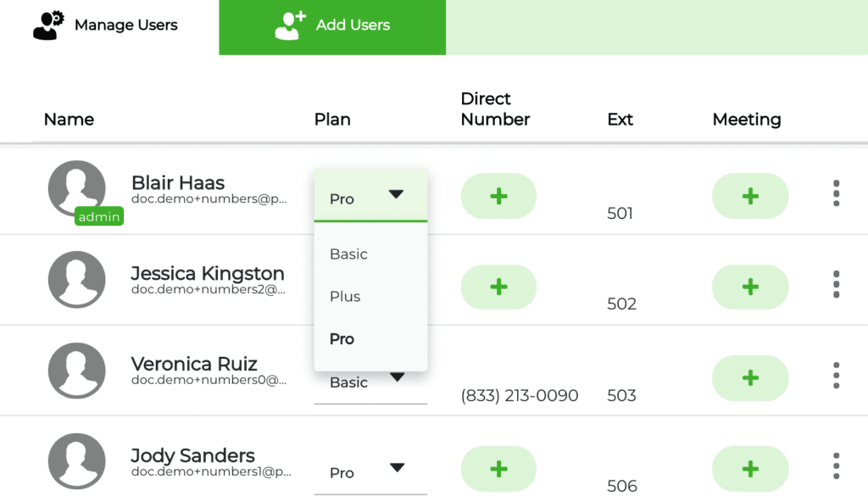This screenshot has height=502, width=868.
Task: Click the Add Users person-plus icon
Action: pyautogui.click(x=290, y=25)
